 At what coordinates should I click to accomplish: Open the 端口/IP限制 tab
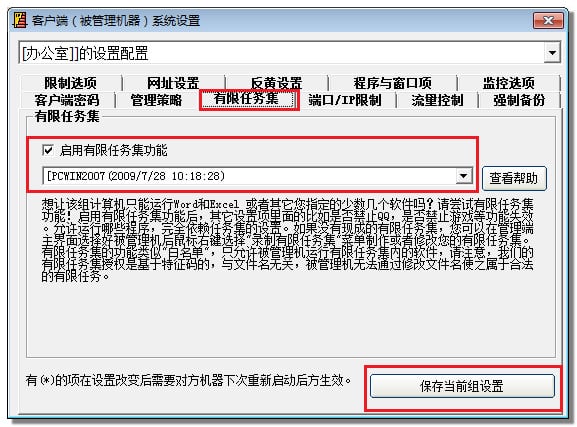pyautogui.click(x=345, y=100)
